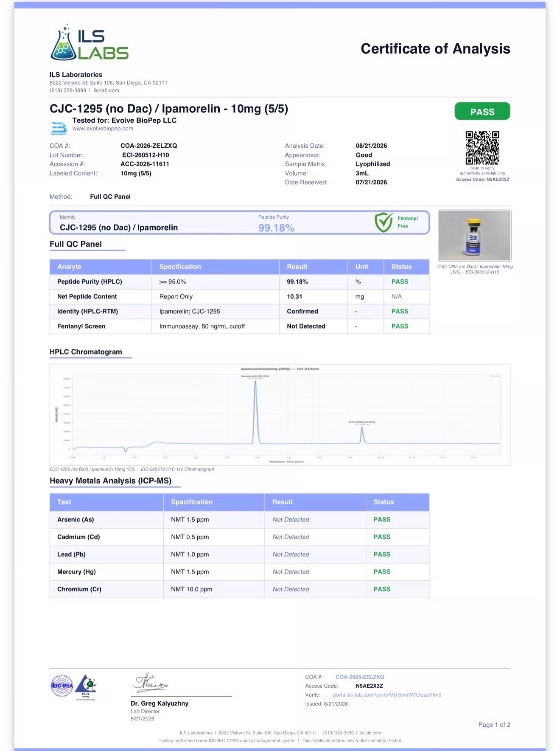Click the product title CJC-1295 (no Dac) / Ipamorelin - 10mg
Image resolution: width=560 pixels, height=751 pixels.
(x=169, y=109)
